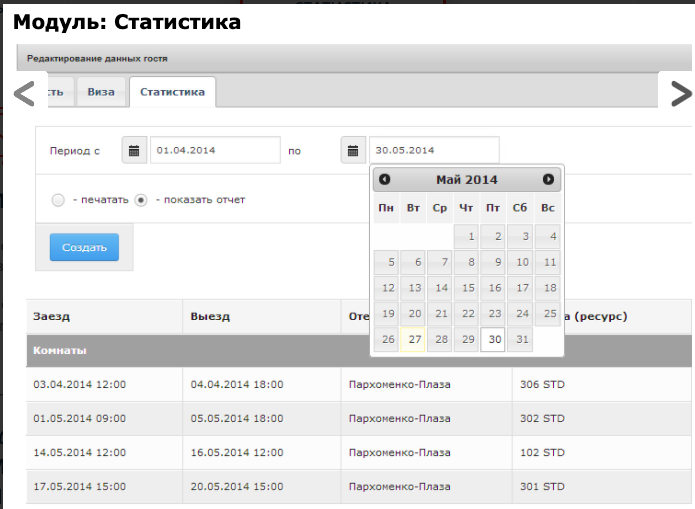The image size is (695, 509).
Task: Open the partially hidden tab before Виза
Action: 61,92
